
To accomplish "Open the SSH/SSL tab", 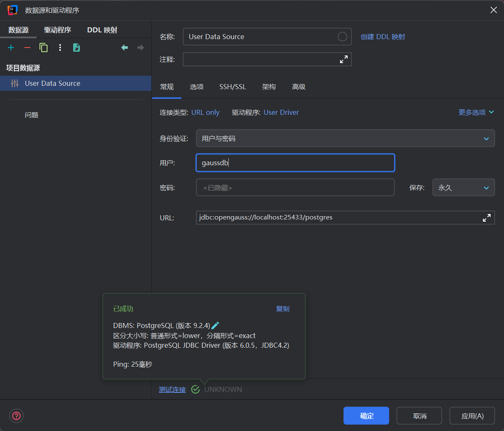I will coord(233,87).
